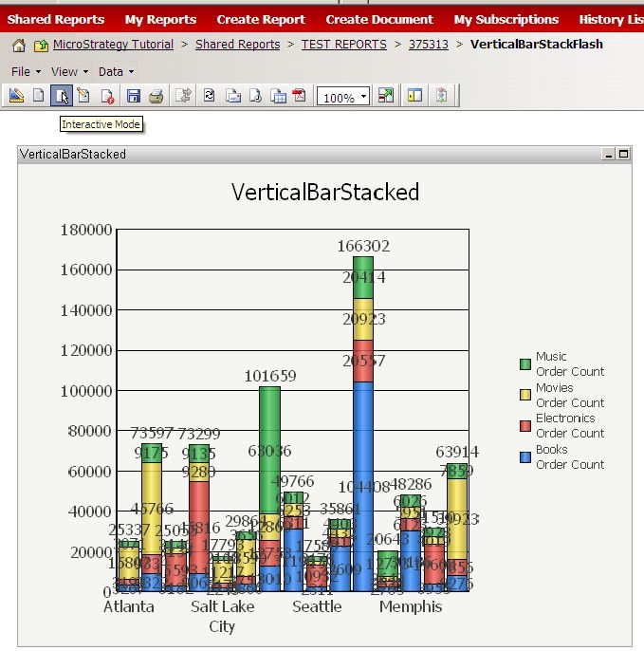Image resolution: width=644 pixels, height=651 pixels.
Task: Click the Movies Order Count legend label
Action: pyautogui.click(x=570, y=395)
